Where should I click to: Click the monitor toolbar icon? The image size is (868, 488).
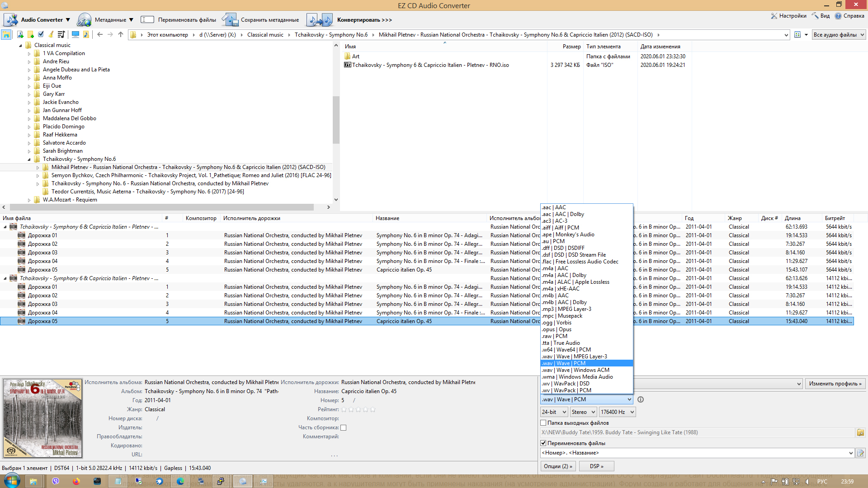[75, 34]
